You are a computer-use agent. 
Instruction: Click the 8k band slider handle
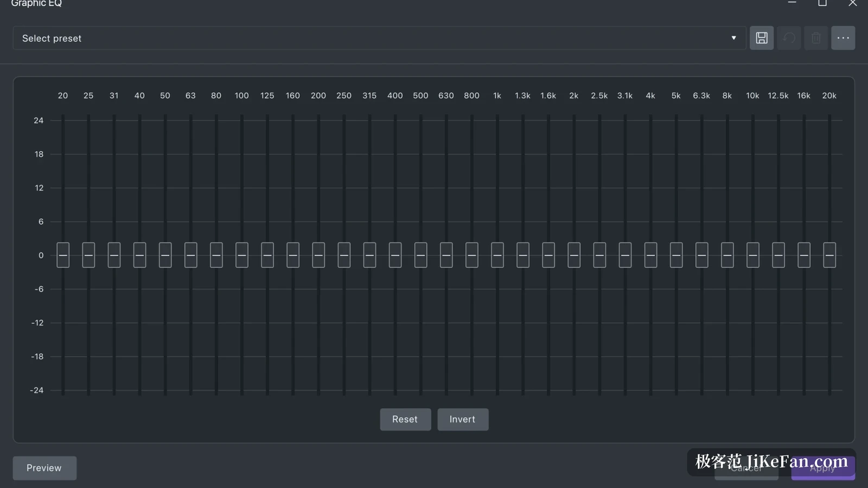[x=727, y=255]
